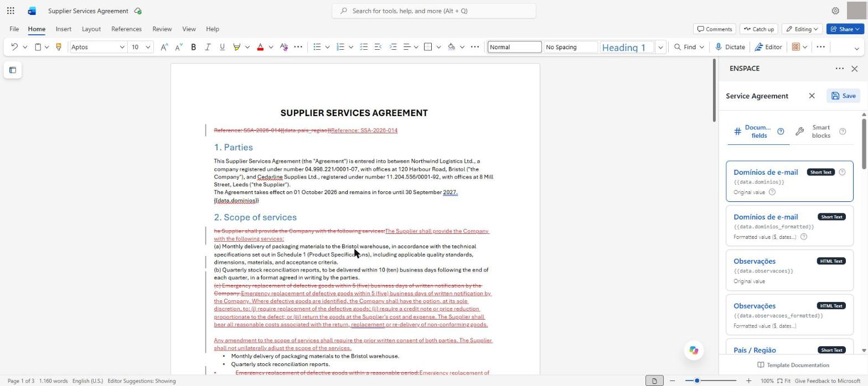This screenshot has width=868, height=386.
Task: Switch to Smart blocks tab
Action: point(820,132)
